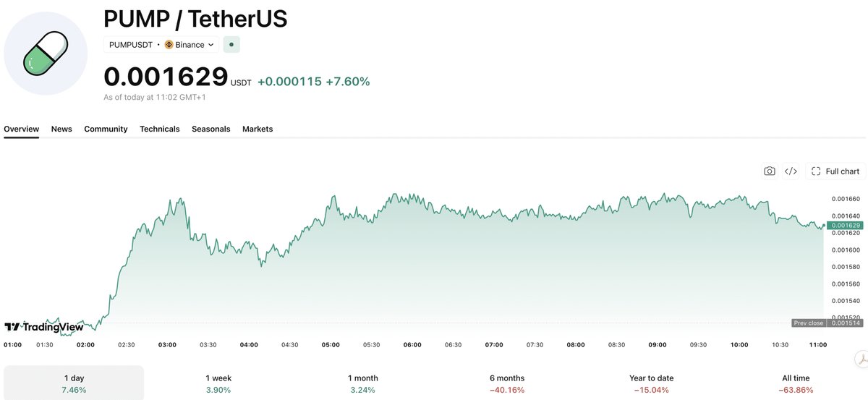The width and height of the screenshot is (868, 400).
Task: Select the 1 month range
Action: pos(363,383)
